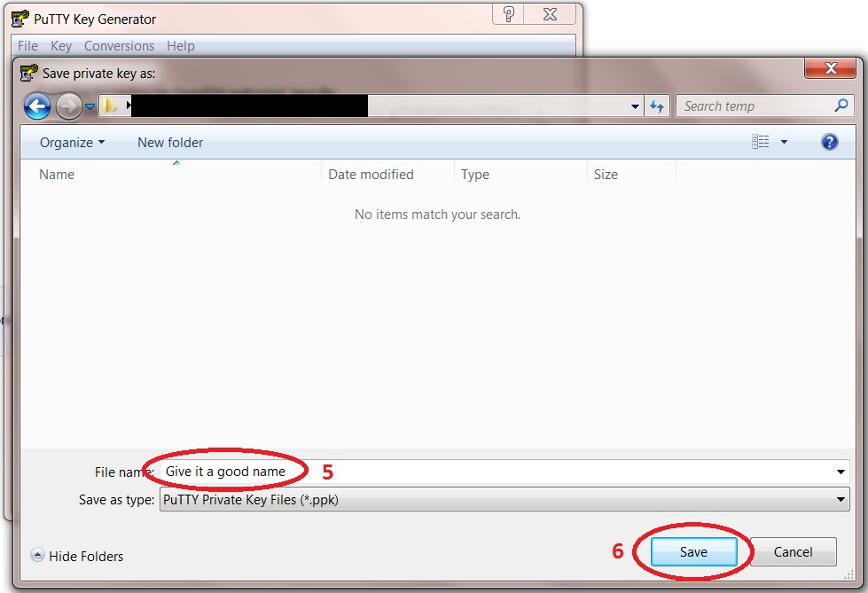Click the Cancel button
The height and width of the screenshot is (593, 868).
pos(793,551)
